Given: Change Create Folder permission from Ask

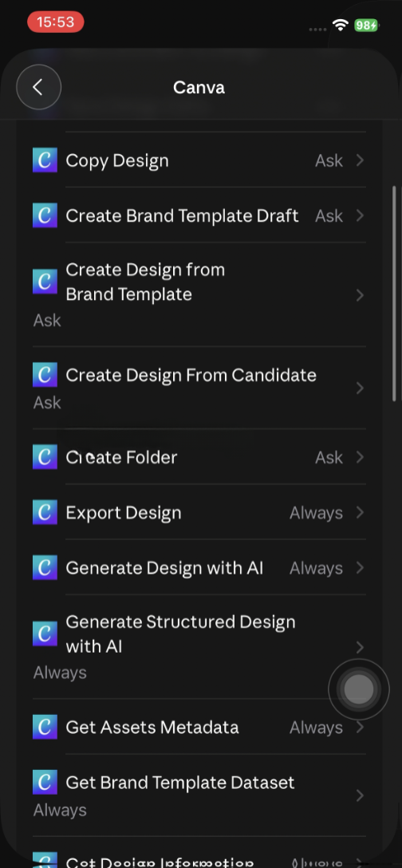Looking at the screenshot, I should coord(329,457).
